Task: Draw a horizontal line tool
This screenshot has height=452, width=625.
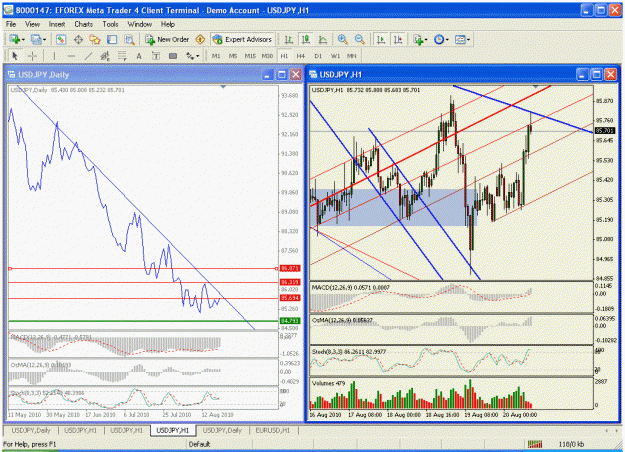Action: pyautogui.click(x=71, y=56)
